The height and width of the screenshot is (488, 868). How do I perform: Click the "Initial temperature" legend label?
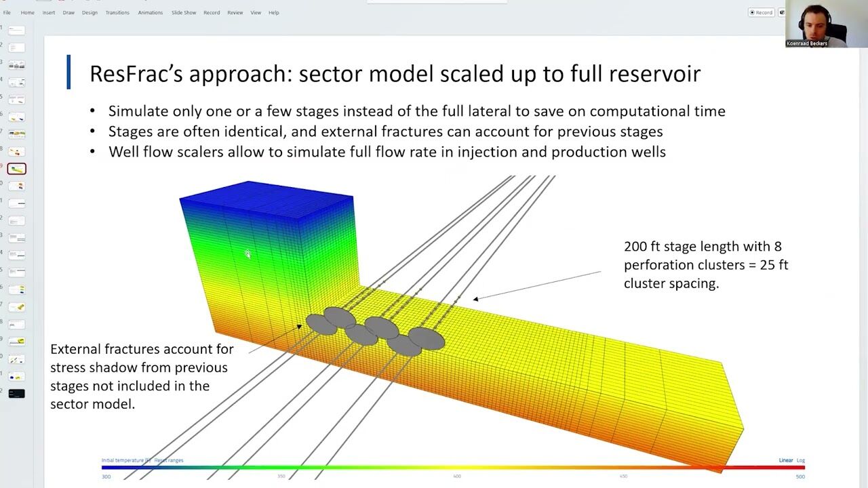[x=126, y=460]
